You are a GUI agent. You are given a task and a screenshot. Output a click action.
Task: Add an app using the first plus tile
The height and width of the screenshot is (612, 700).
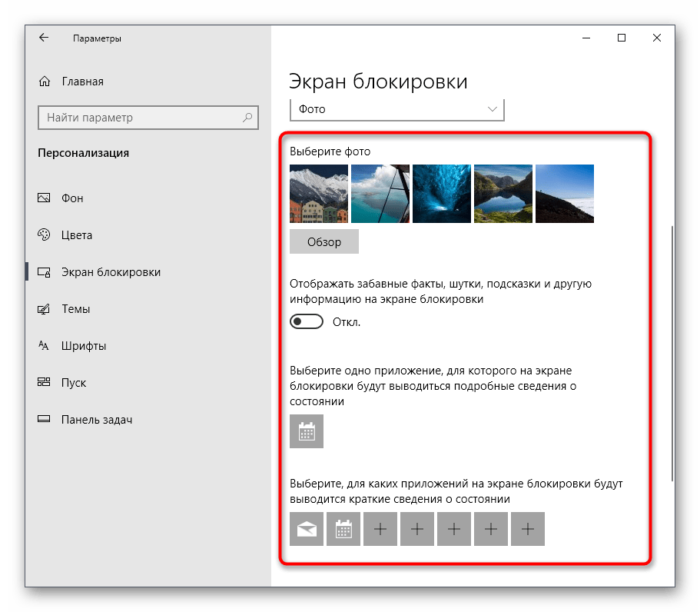tap(380, 529)
